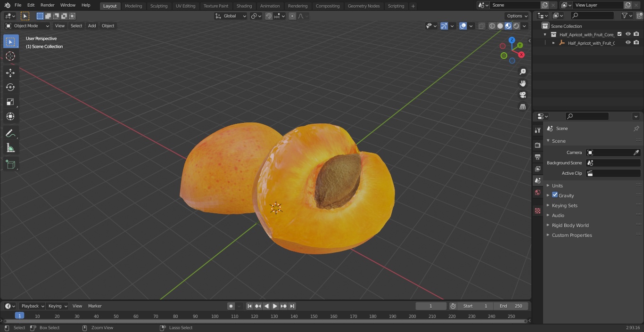Click the outliner search field

click(592, 16)
